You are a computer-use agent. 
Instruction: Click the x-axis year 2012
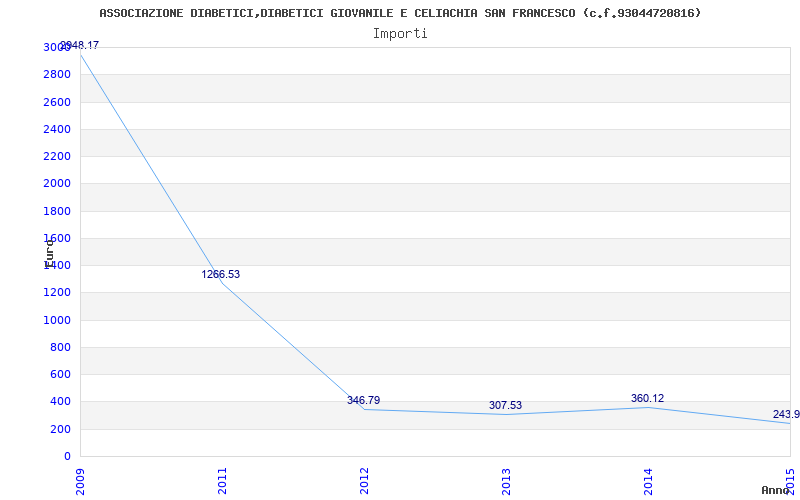coord(364,482)
